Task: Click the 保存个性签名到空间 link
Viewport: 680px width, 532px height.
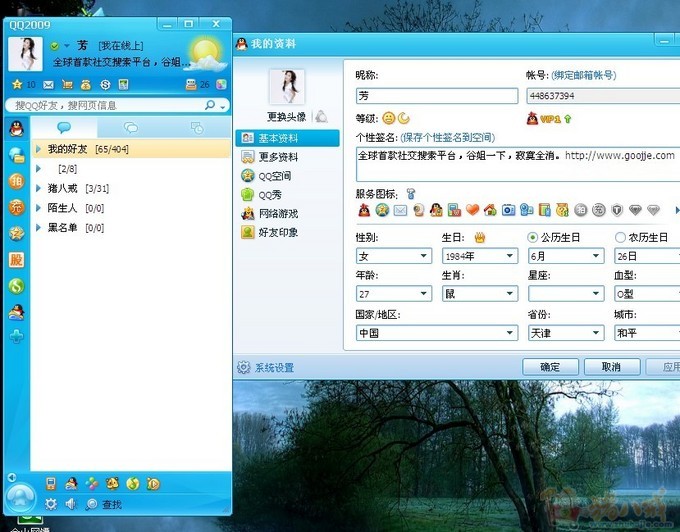Action: 447,137
